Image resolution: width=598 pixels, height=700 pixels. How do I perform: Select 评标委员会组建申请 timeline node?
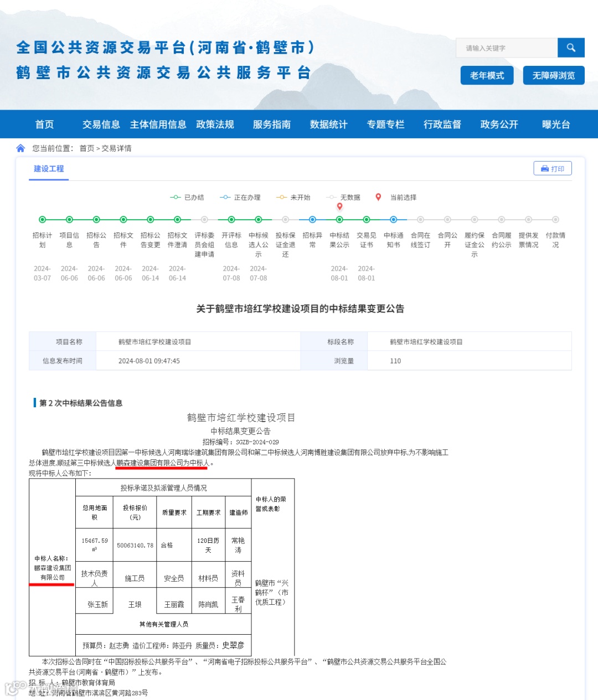click(204, 220)
